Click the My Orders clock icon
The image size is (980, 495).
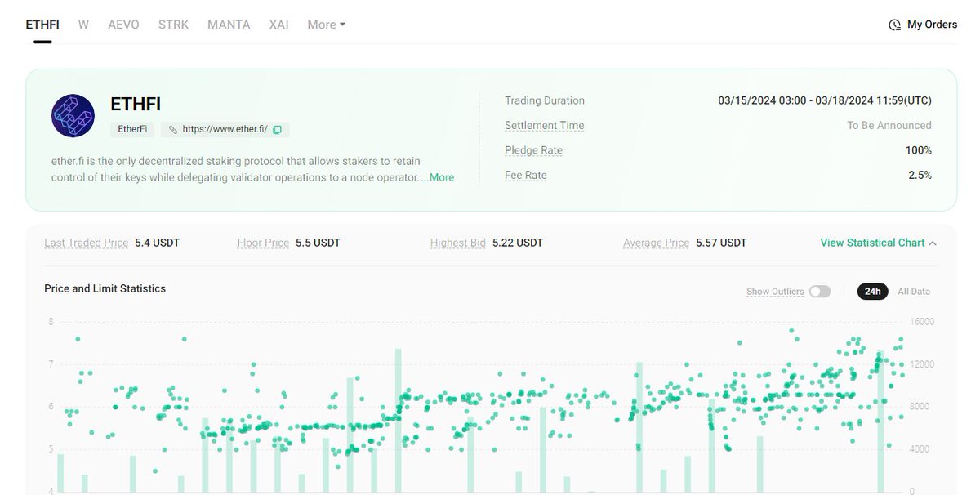895,25
